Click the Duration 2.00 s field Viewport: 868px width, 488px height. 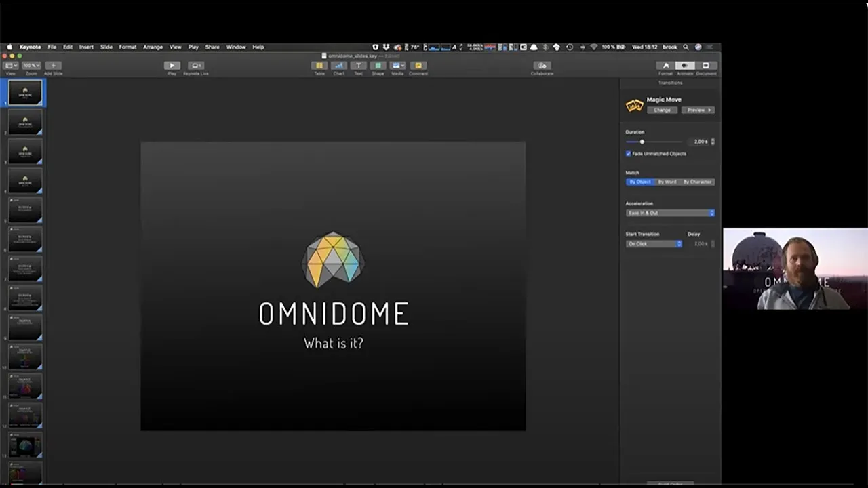coord(700,142)
